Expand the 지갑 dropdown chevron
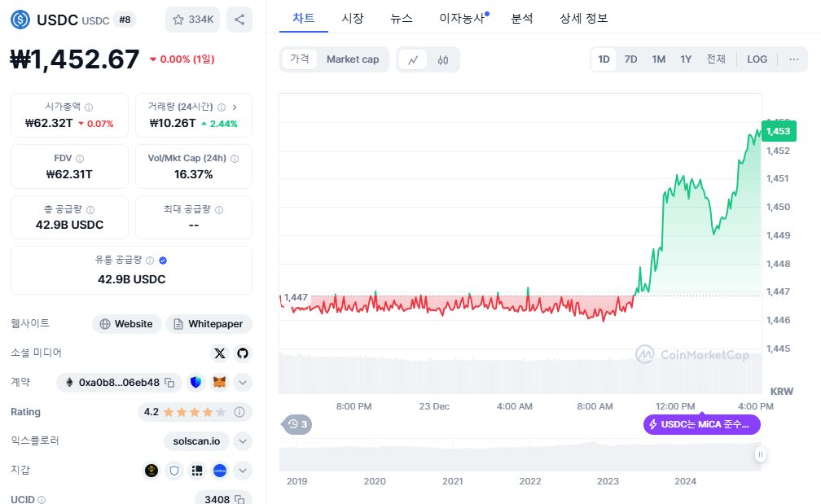The image size is (821, 504). [x=243, y=471]
